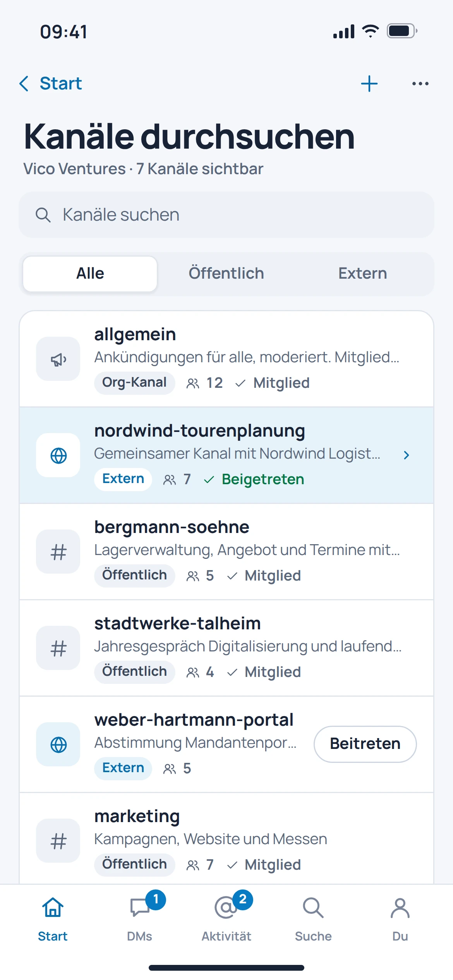Tap the Org-Kanal badge on allgemein
Viewport: 453px width, 980px height.
(x=134, y=383)
